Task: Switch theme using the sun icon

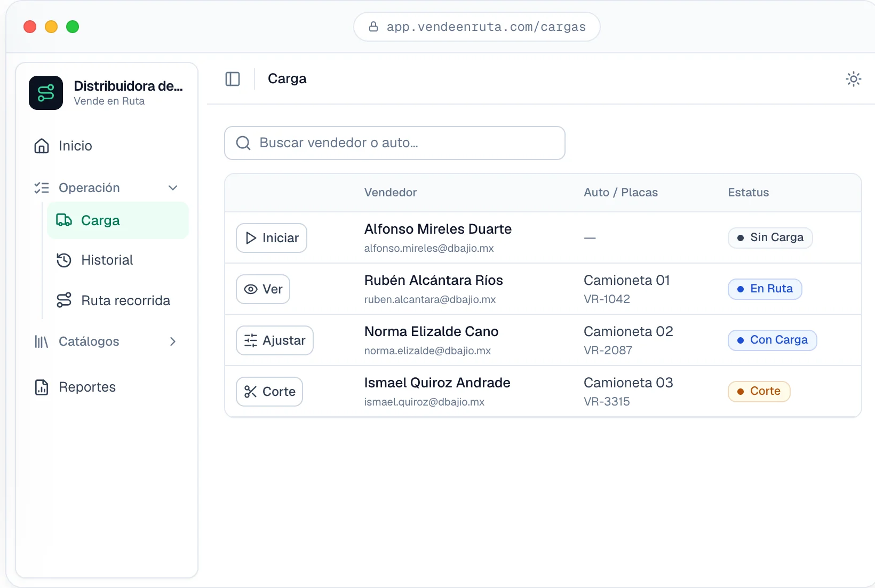Action: (x=853, y=79)
